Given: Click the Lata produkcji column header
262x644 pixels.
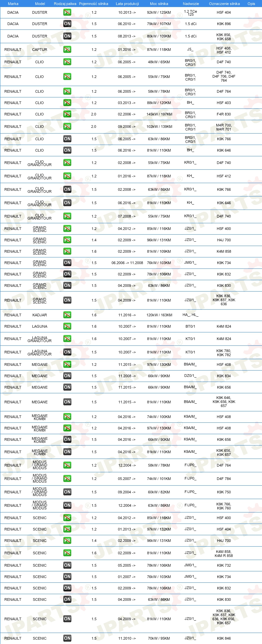Looking at the screenshot, I should [x=127, y=4].
